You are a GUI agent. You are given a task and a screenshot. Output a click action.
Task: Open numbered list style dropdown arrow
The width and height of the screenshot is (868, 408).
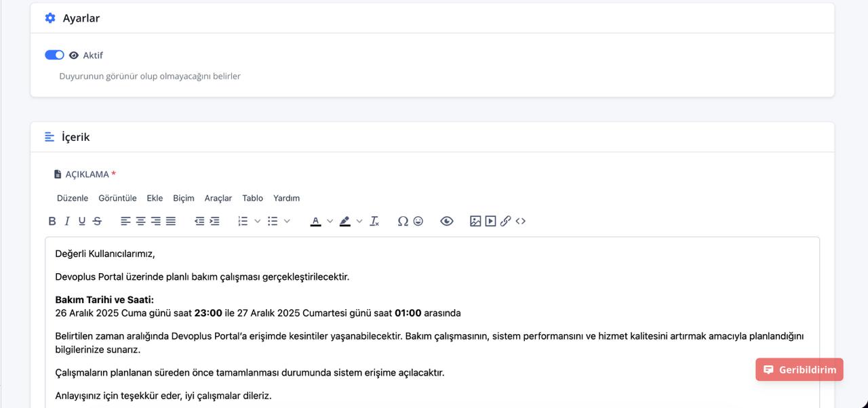point(257,221)
